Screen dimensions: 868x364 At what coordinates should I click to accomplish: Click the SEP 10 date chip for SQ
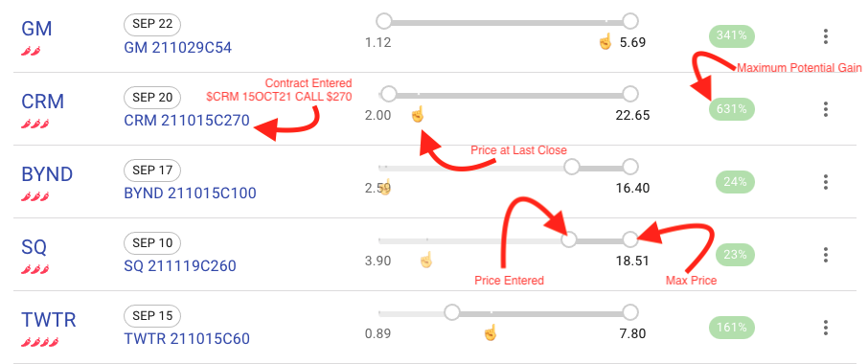click(x=152, y=243)
